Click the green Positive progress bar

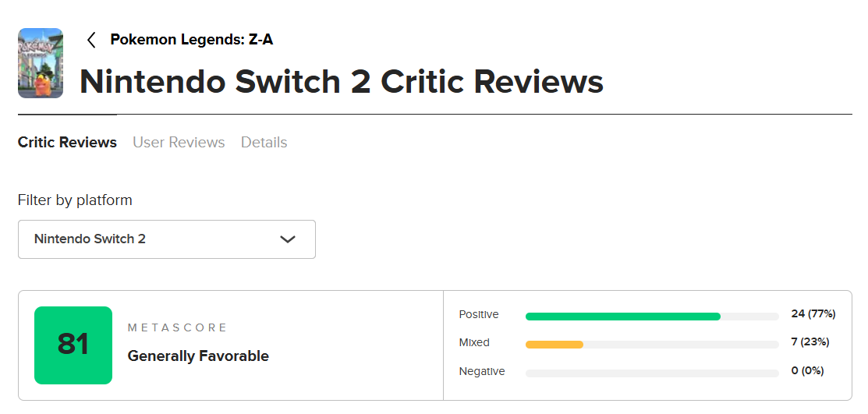point(623,317)
